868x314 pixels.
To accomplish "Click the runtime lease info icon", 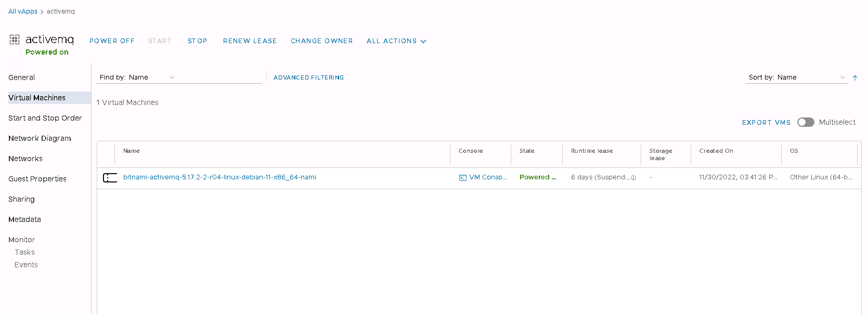I will coord(633,178).
